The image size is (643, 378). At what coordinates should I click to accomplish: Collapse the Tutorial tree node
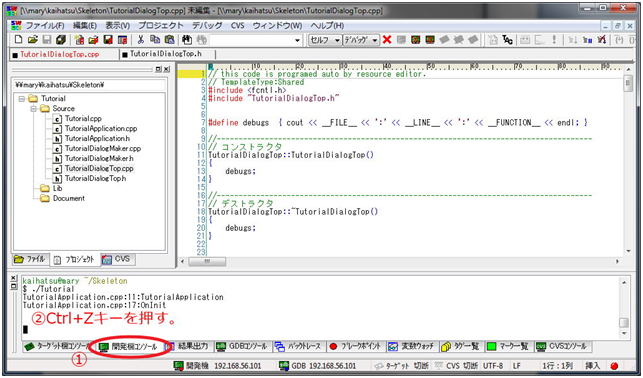(22, 99)
